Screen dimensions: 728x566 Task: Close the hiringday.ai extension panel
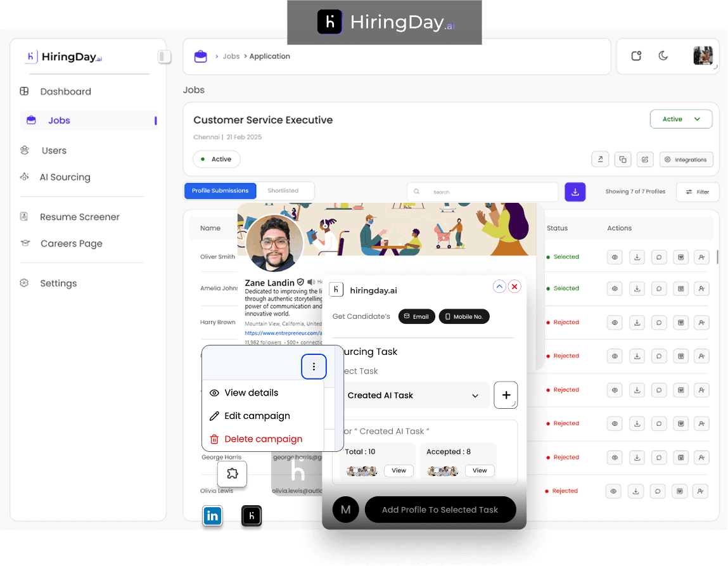tap(514, 286)
